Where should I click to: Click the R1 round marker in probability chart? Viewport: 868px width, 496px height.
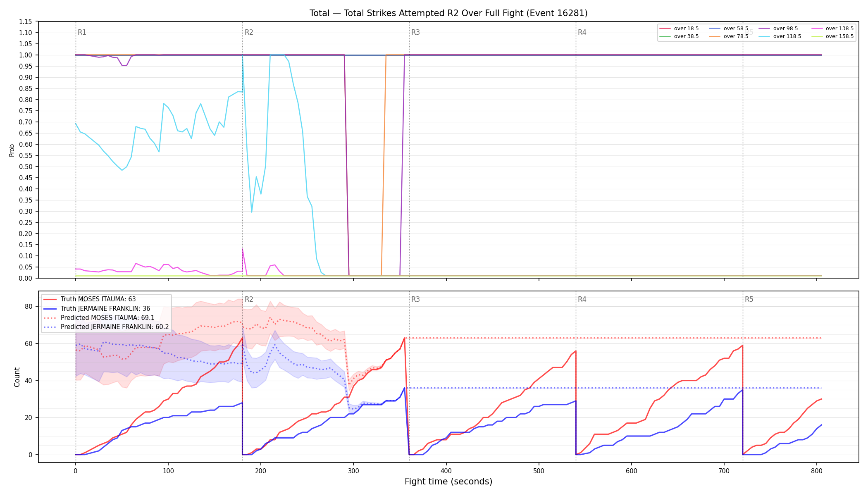point(82,32)
